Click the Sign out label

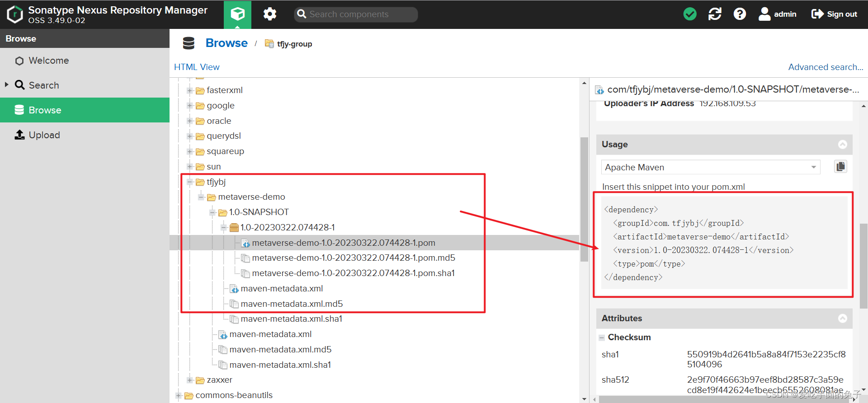842,14
